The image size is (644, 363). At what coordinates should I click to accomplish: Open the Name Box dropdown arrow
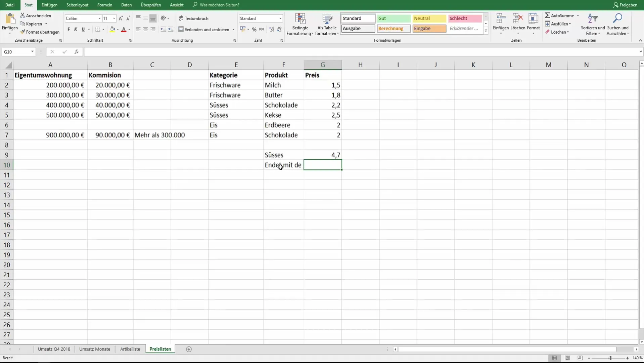point(32,52)
